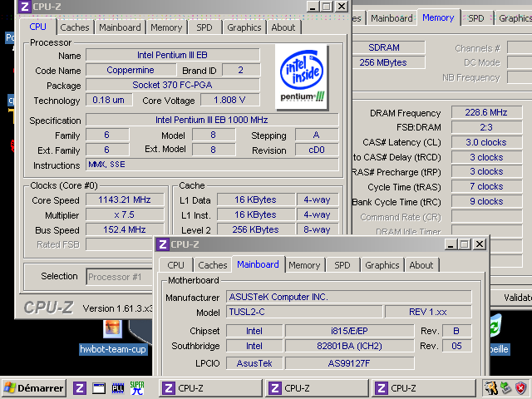Click the processor Name field Intel Pentium III EB
Screen dimensions: 532x399
(173, 55)
